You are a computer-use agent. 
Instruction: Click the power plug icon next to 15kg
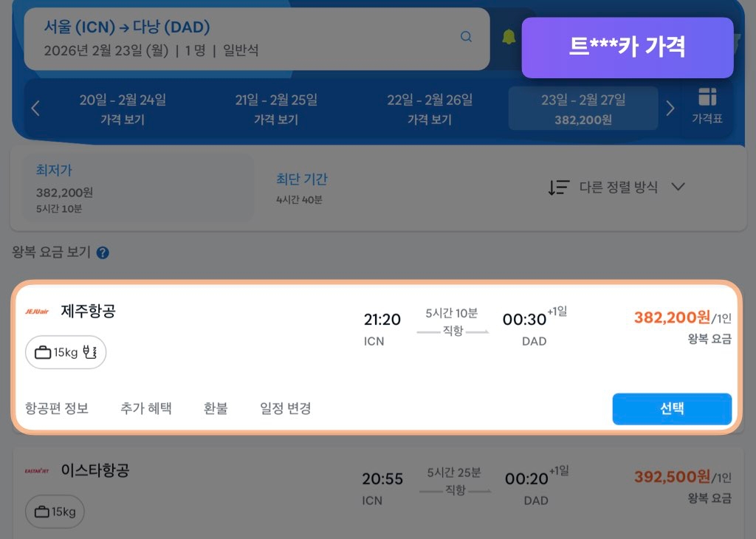pyautogui.click(x=90, y=352)
